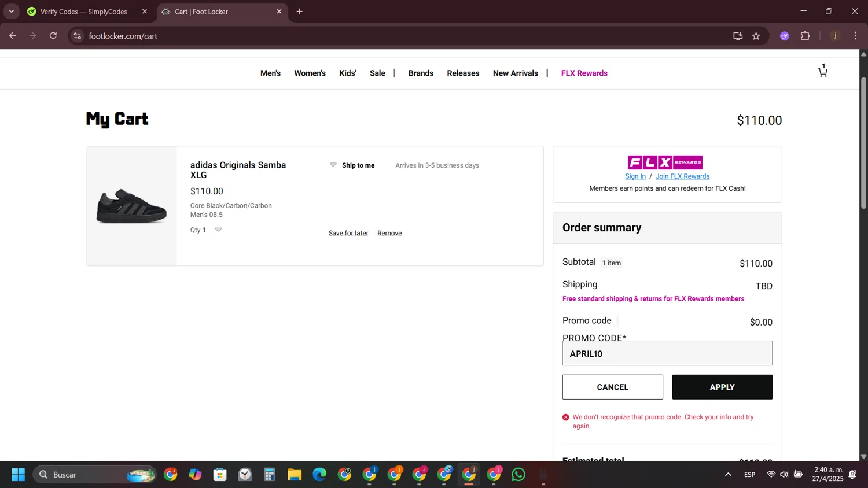Install app icon in address bar
The width and height of the screenshot is (868, 488).
pyautogui.click(x=738, y=36)
